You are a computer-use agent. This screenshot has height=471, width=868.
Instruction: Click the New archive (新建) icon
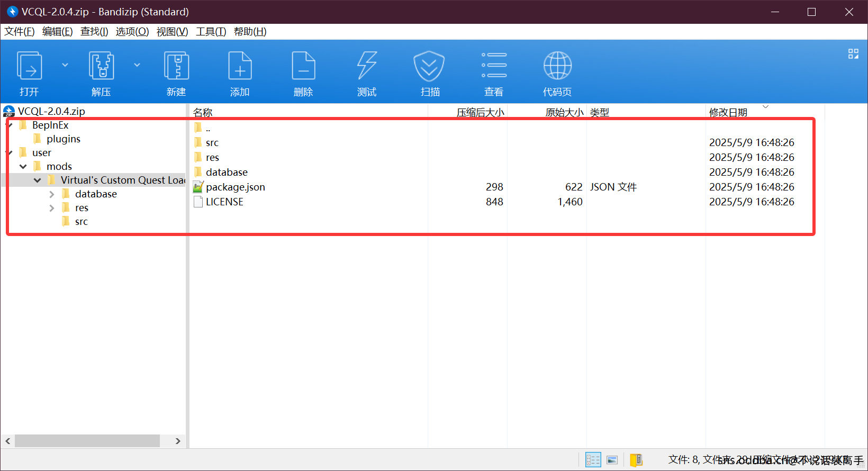coord(176,66)
